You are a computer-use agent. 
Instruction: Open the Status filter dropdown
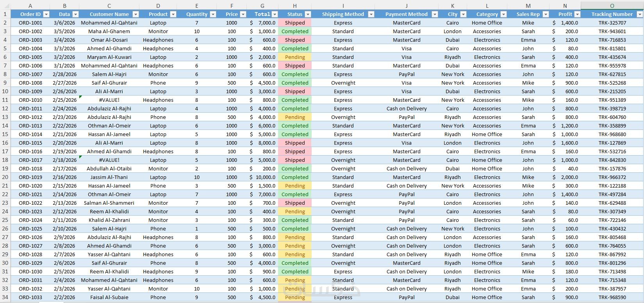click(308, 14)
